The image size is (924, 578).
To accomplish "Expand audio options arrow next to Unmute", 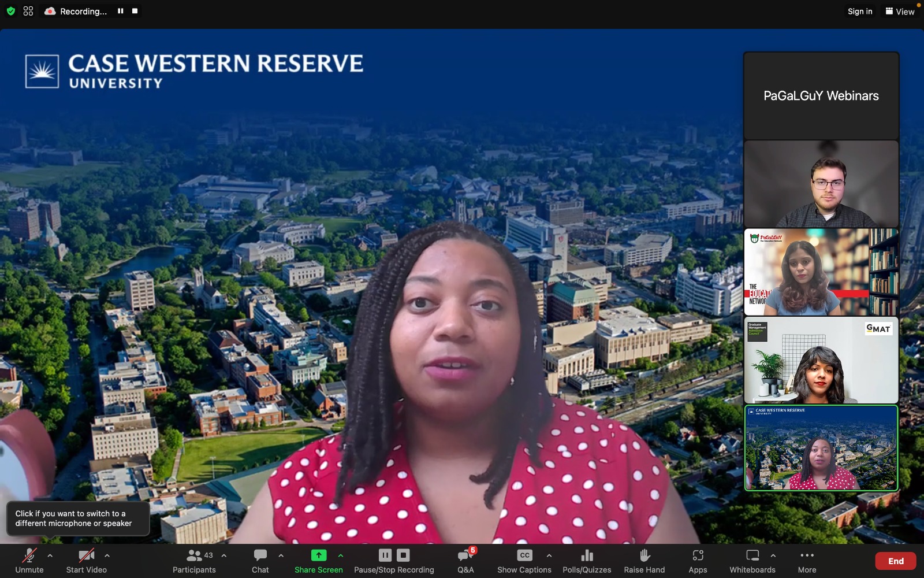I will (x=50, y=555).
